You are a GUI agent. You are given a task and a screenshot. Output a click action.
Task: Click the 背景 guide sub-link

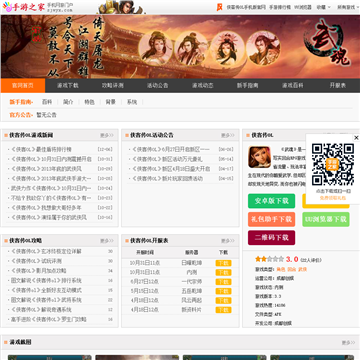[x=111, y=102]
